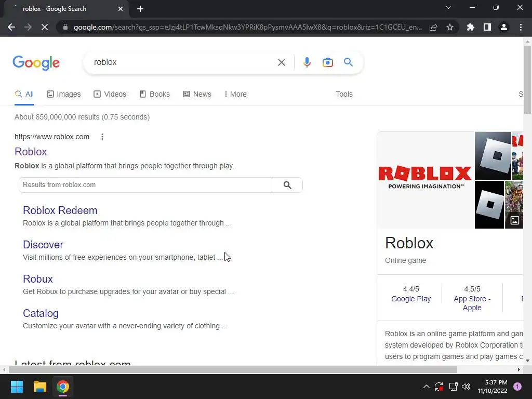
Task: Click the more images icon in knowledge panel
Action: click(514, 220)
